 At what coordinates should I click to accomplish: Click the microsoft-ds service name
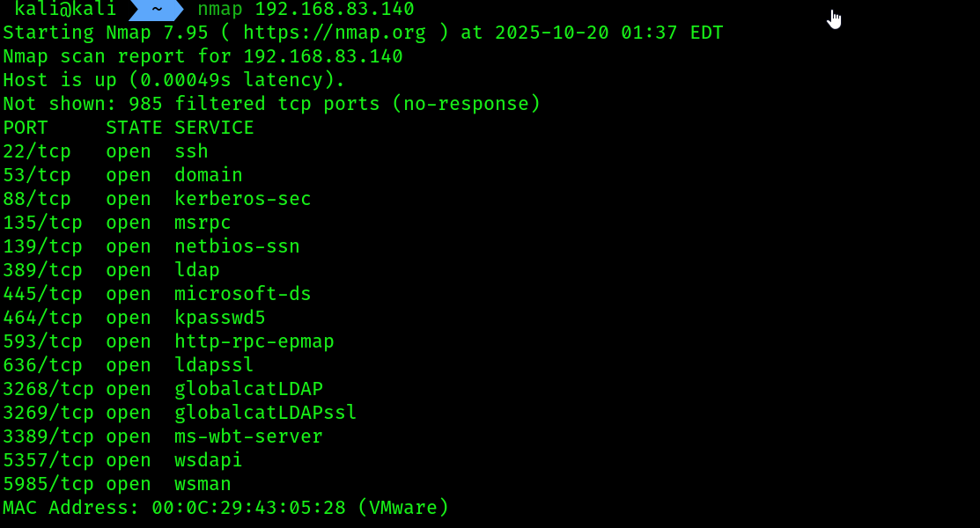pyautogui.click(x=242, y=294)
